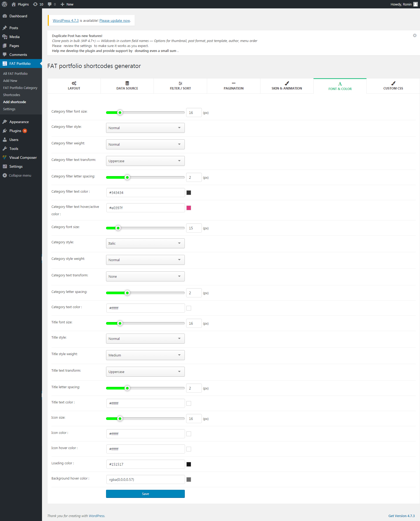
Task: Follow the 'Please update now' link
Action: [x=115, y=20]
